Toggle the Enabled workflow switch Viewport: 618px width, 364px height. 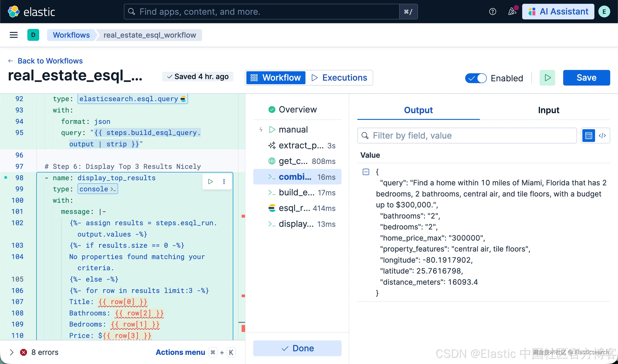click(476, 78)
